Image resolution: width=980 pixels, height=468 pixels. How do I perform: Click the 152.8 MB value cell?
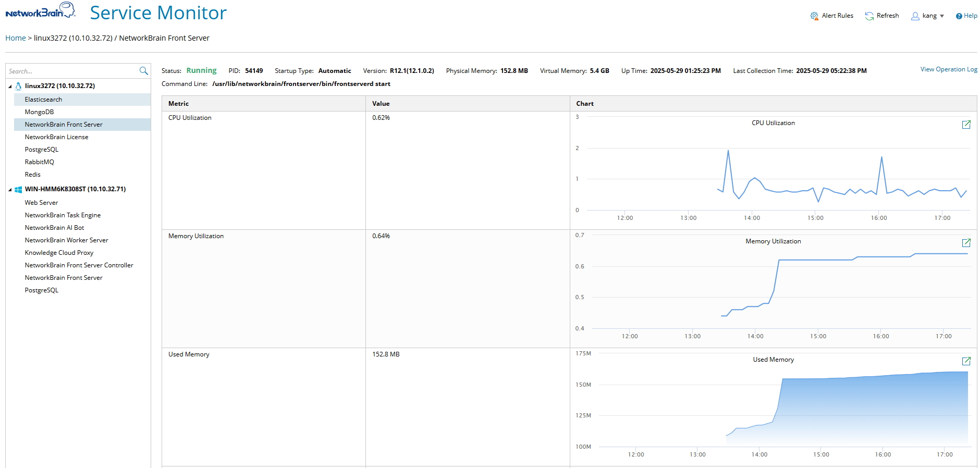pos(468,407)
